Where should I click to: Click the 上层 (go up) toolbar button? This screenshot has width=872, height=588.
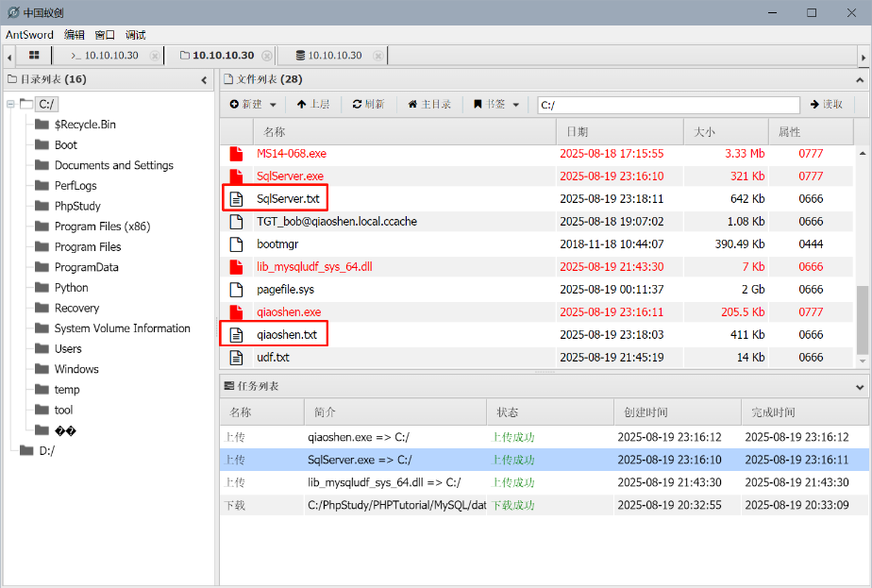pyautogui.click(x=312, y=105)
